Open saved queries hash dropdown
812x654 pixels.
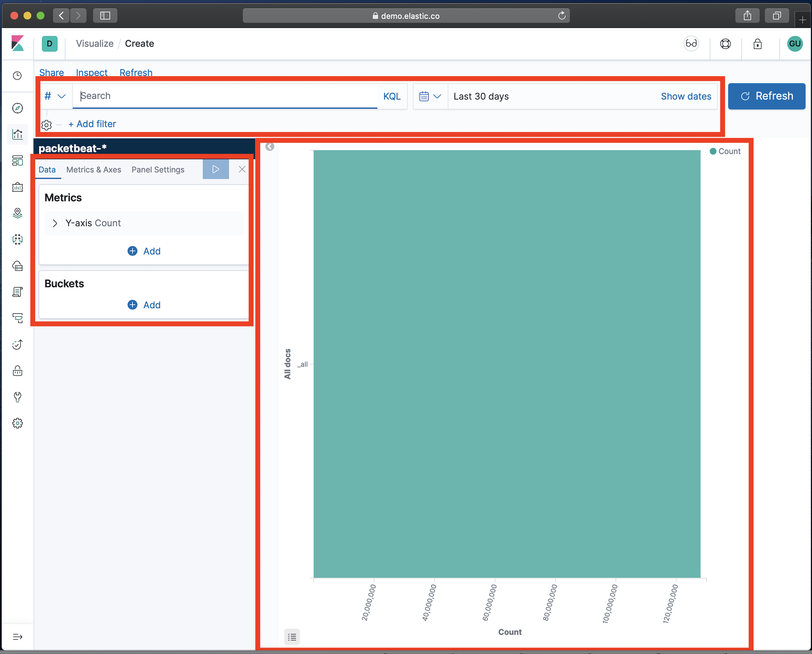click(55, 96)
